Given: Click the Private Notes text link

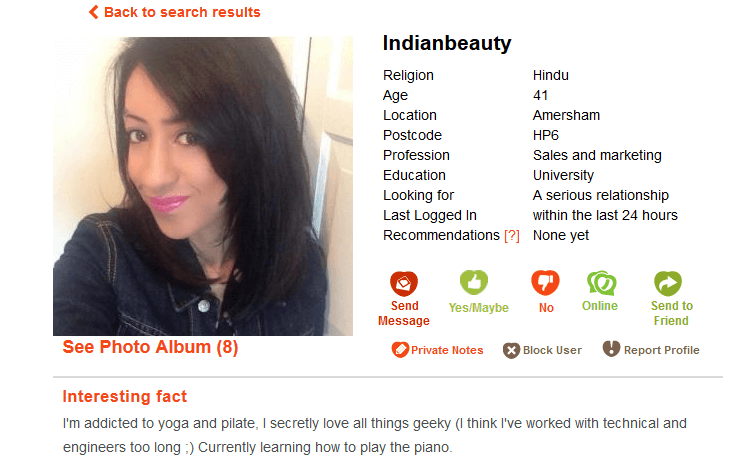Looking at the screenshot, I should (447, 350).
